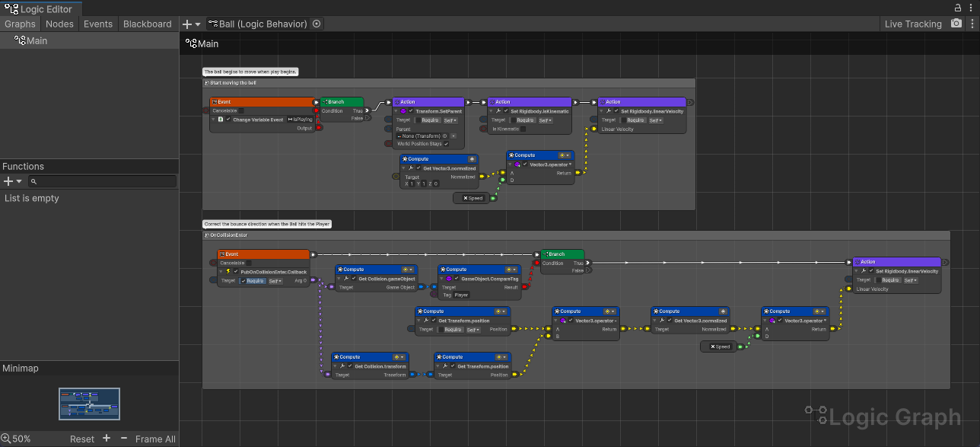
Task: Click the lock icon in window header
Action: [959, 7]
